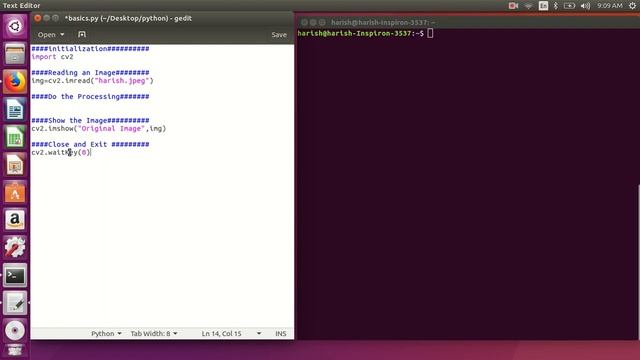Click the new document icon in gedit
640x360 pixels.
point(82,34)
